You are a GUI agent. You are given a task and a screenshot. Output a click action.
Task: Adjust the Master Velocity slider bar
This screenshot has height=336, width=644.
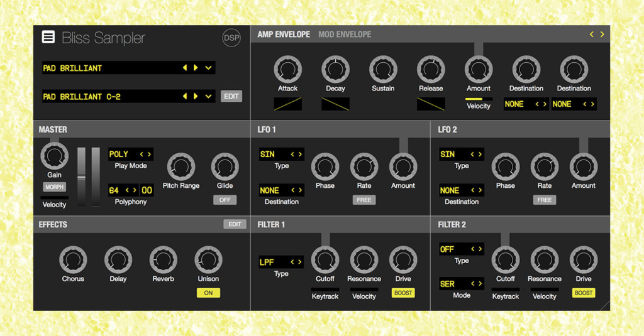(x=54, y=198)
